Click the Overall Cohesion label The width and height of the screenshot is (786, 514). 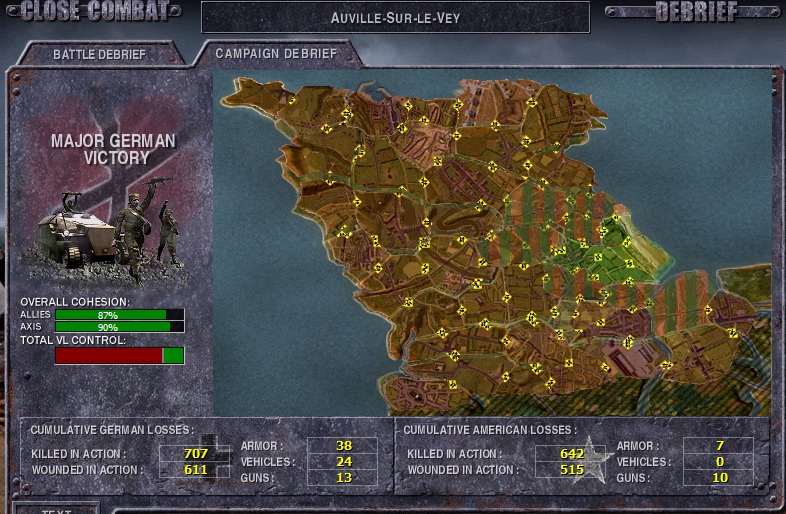tap(75, 302)
